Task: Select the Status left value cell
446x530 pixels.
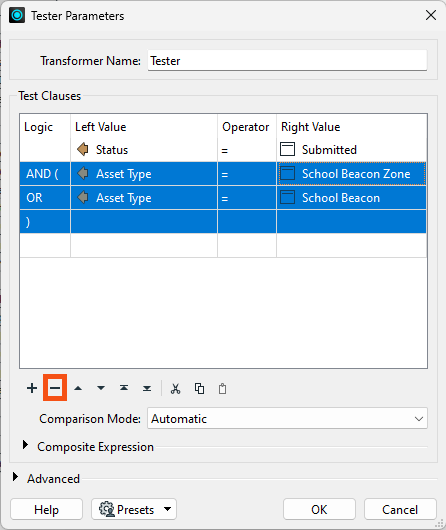Action: coord(144,150)
